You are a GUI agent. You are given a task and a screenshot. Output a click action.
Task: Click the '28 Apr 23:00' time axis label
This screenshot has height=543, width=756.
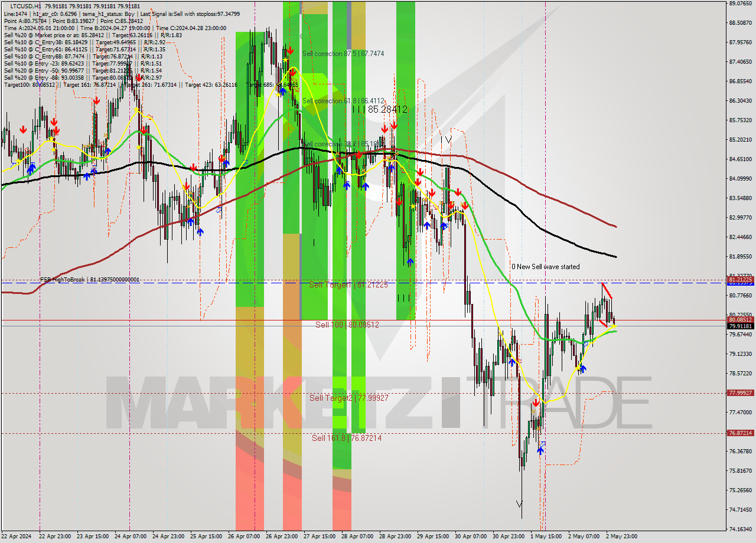coord(396,537)
